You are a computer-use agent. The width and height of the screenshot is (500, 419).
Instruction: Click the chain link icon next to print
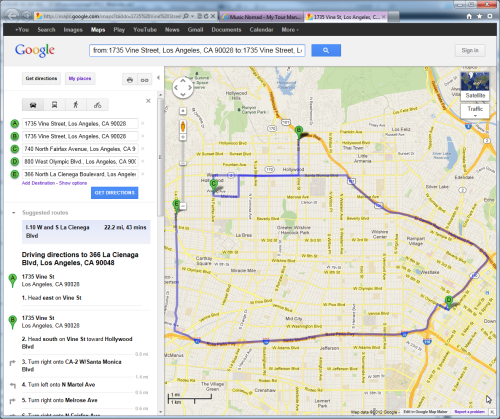point(144,80)
